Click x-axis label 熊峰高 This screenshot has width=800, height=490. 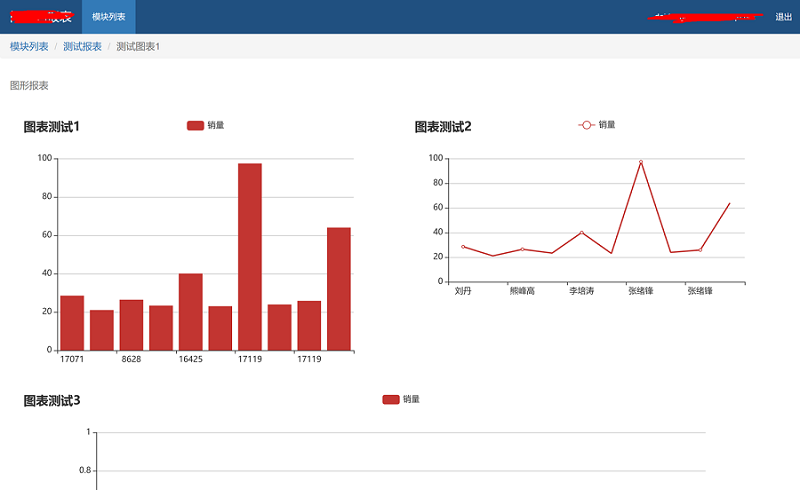click(x=522, y=291)
